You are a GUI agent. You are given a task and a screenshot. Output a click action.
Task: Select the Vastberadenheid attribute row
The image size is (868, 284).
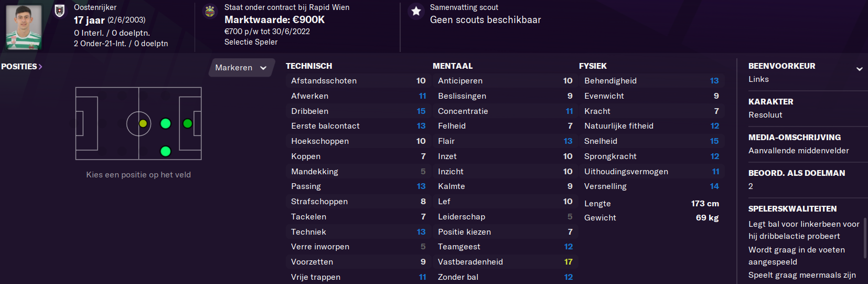(505, 262)
